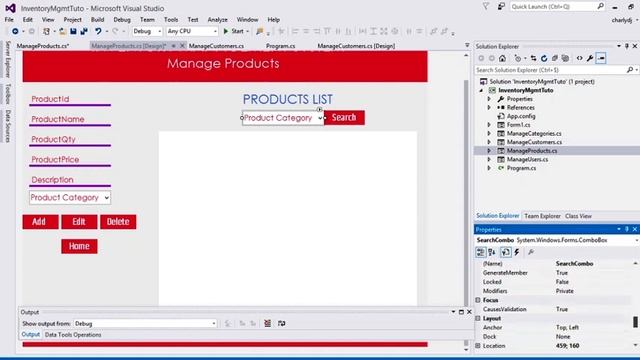The height and width of the screenshot is (360, 640).
Task: Click the Save icon in main toolbar
Action: tap(73, 31)
